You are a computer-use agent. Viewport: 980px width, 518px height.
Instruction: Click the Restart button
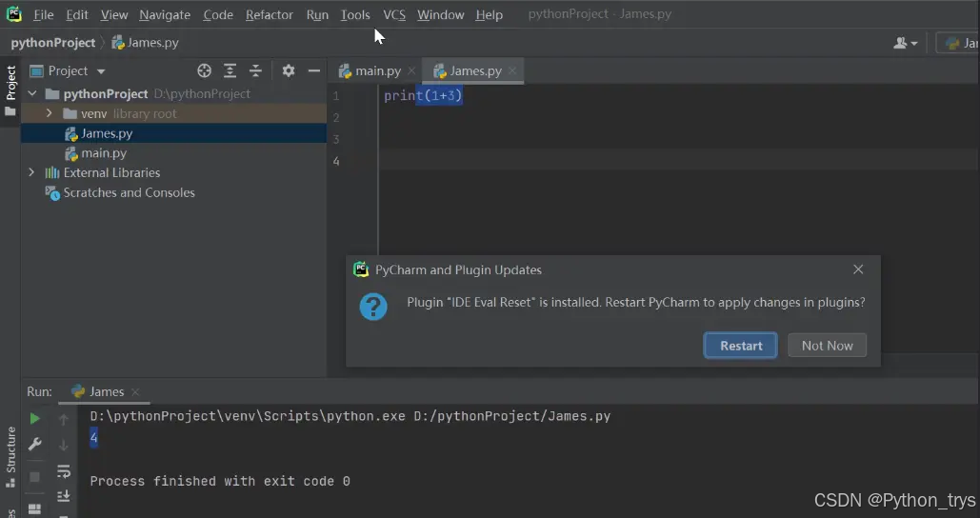click(741, 346)
